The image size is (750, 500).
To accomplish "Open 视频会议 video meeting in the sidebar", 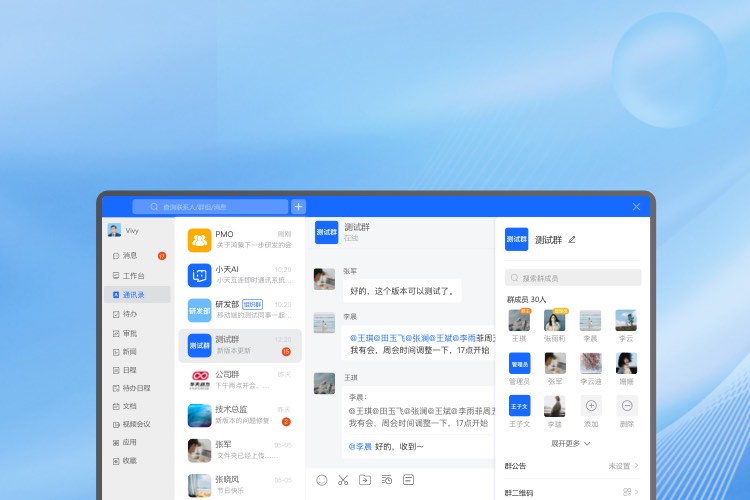I will pos(137,424).
